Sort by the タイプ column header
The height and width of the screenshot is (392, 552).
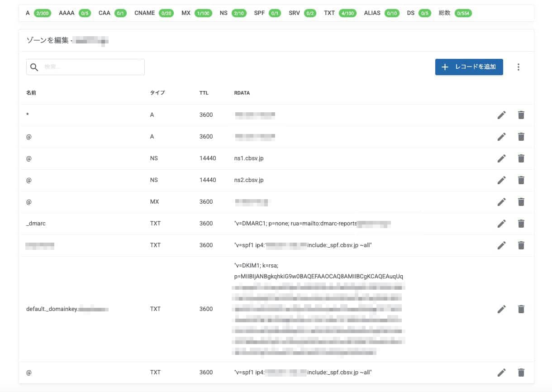click(x=157, y=93)
